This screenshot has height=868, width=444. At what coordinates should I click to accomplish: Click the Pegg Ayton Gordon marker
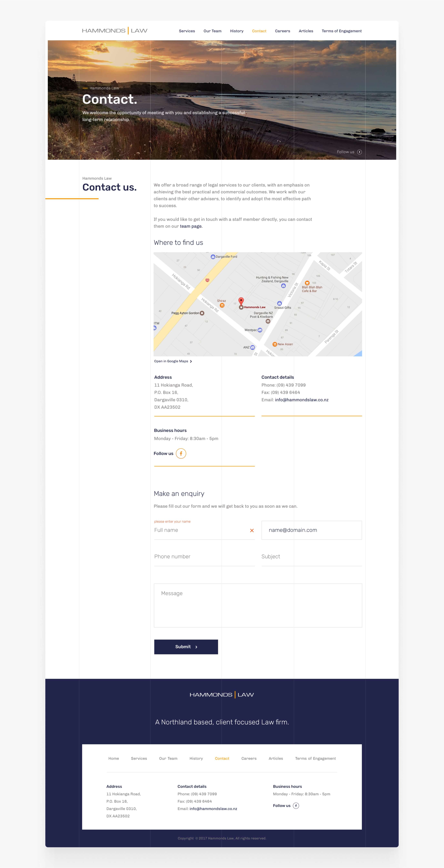pos(202,313)
